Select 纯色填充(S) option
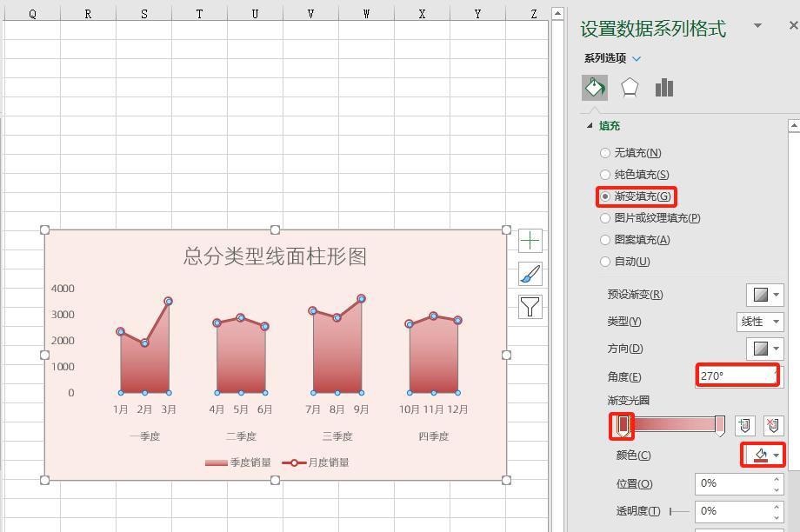The height and width of the screenshot is (532, 800). 635,175
